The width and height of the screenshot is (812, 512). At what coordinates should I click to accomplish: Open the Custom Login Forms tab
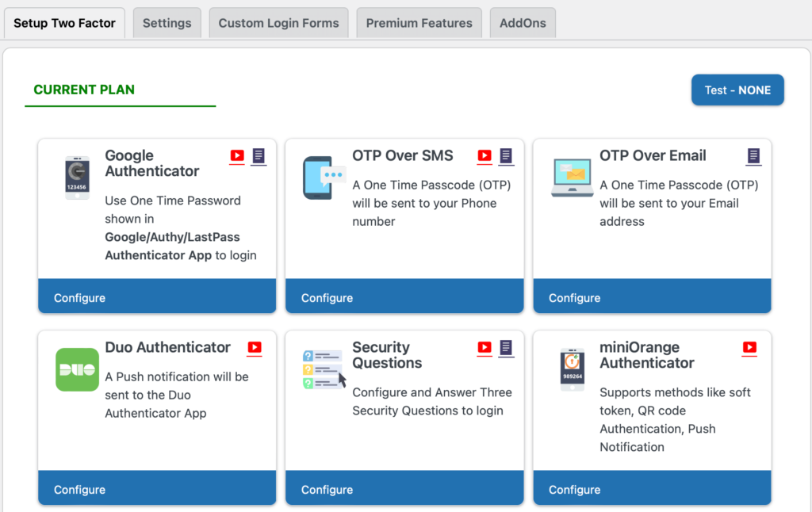coord(278,23)
